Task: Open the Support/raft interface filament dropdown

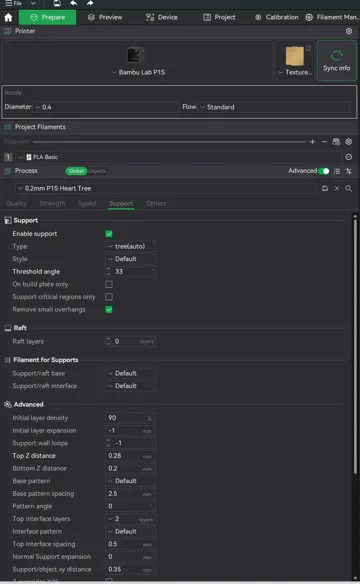Action: [130, 386]
